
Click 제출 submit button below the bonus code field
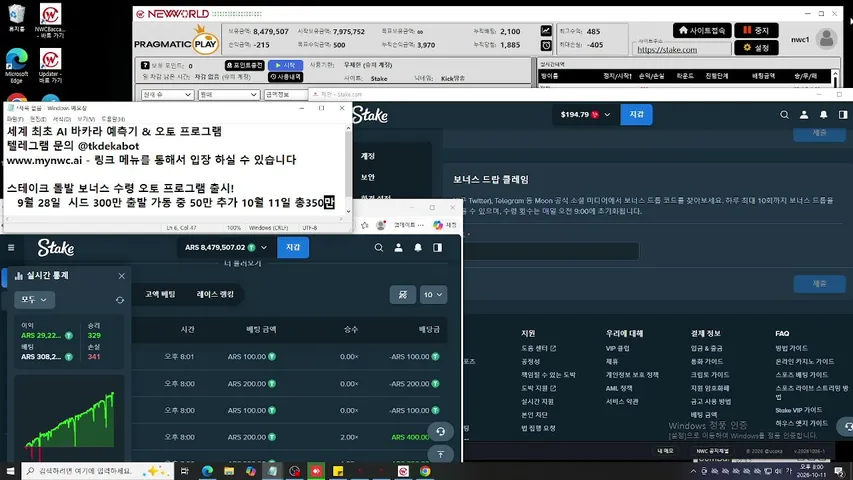point(819,284)
